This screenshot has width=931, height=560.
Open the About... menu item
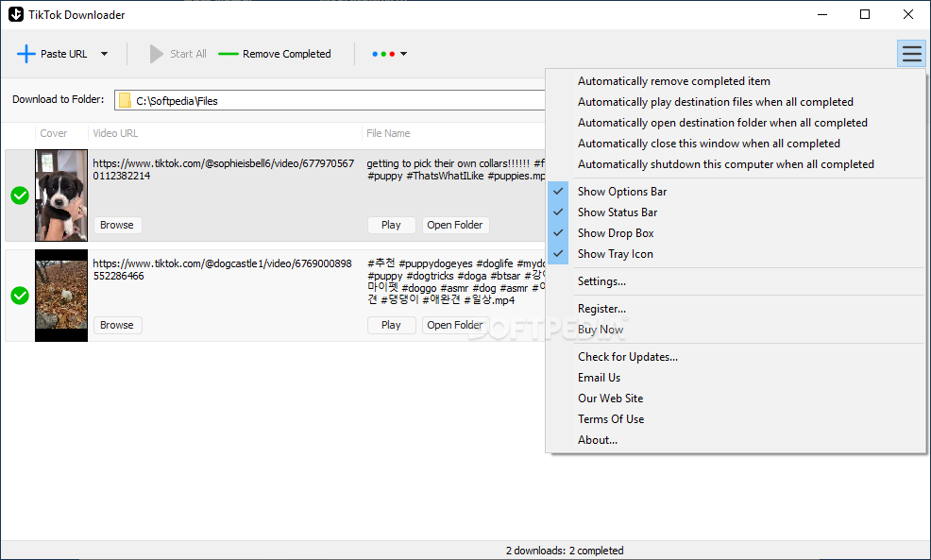pos(736,440)
